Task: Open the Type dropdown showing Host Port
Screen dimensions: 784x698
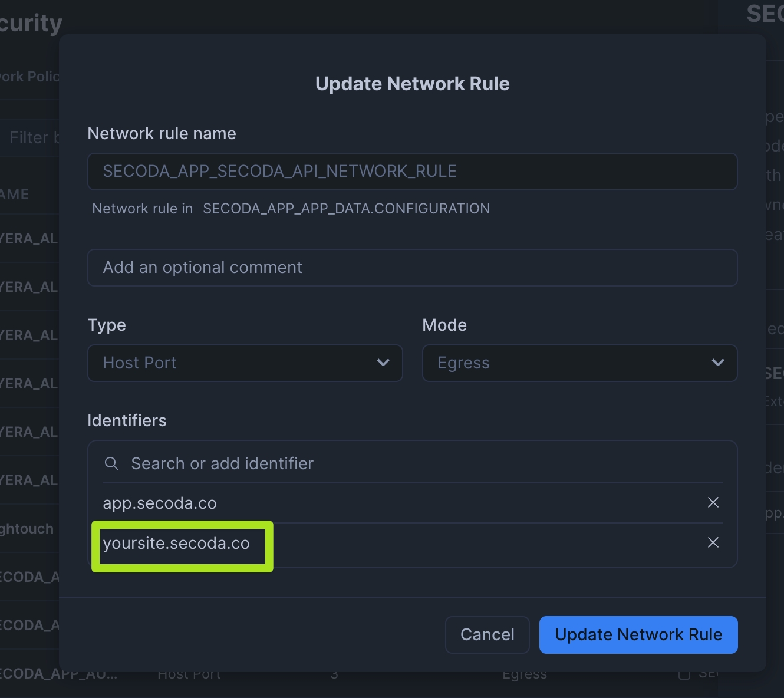Action: point(245,363)
